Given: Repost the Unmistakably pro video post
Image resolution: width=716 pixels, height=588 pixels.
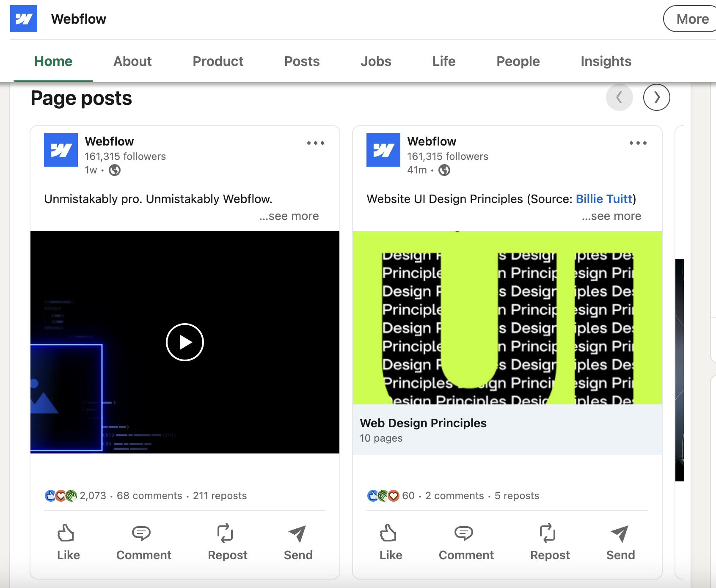Looking at the screenshot, I should pos(228,542).
